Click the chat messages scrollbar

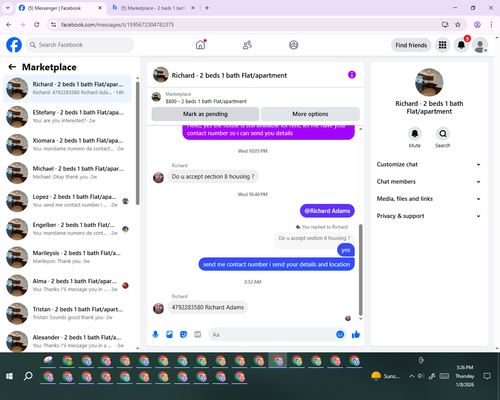click(x=360, y=270)
